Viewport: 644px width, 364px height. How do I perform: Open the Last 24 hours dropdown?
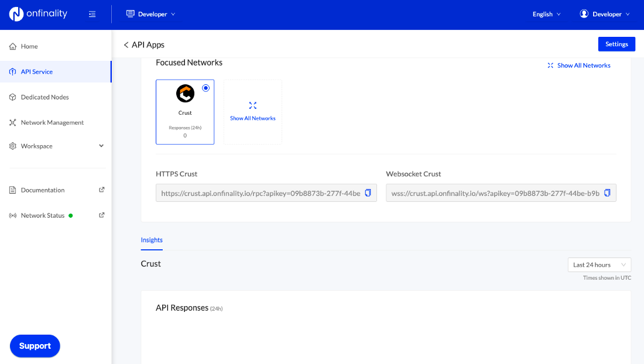click(600, 265)
